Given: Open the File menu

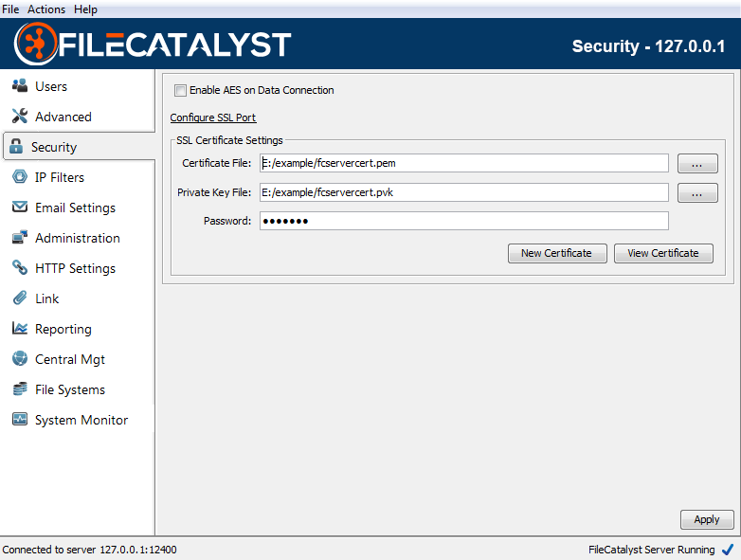Looking at the screenshot, I should (x=10, y=9).
